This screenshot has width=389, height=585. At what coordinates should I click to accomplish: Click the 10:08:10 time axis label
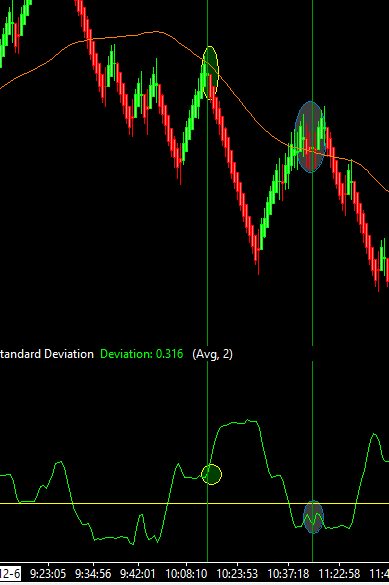(x=186, y=573)
